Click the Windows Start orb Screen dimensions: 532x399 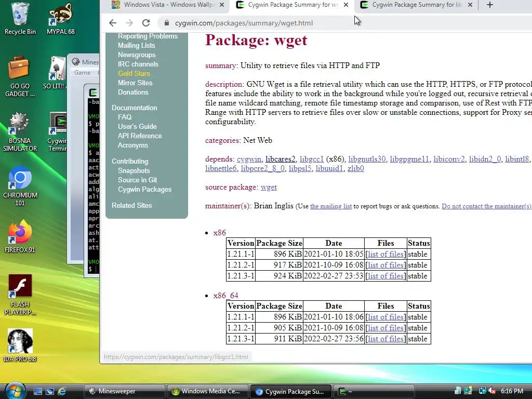pyautogui.click(x=15, y=391)
